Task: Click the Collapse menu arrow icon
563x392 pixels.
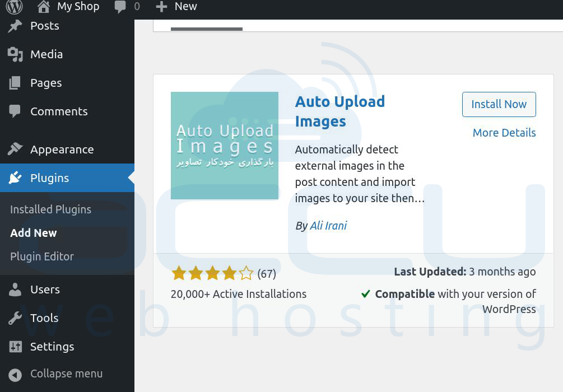Action: [15, 375]
